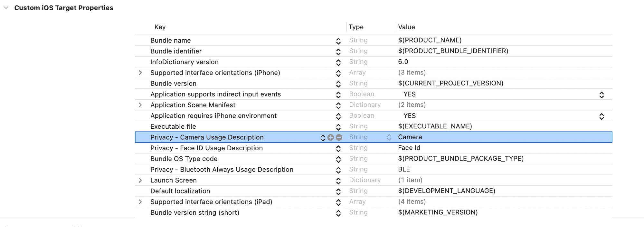Select the Bundle identifier row

pyautogui.click(x=176, y=51)
